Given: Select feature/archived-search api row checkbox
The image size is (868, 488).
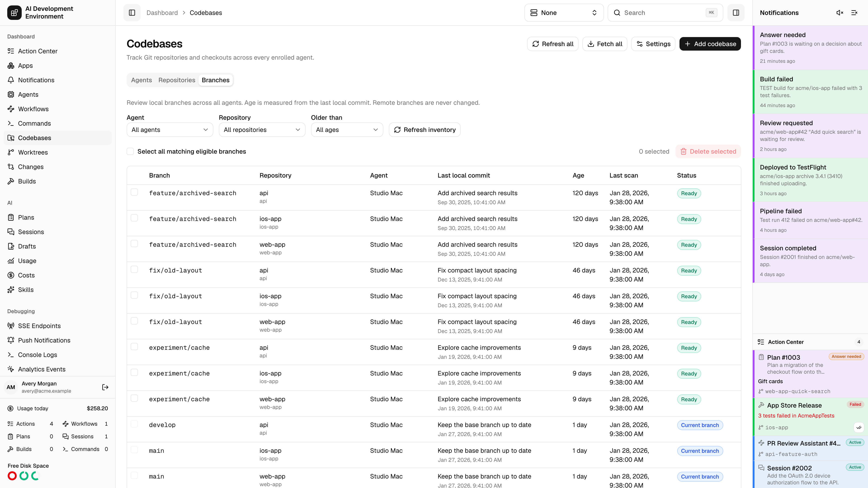Looking at the screenshot, I should [134, 192].
